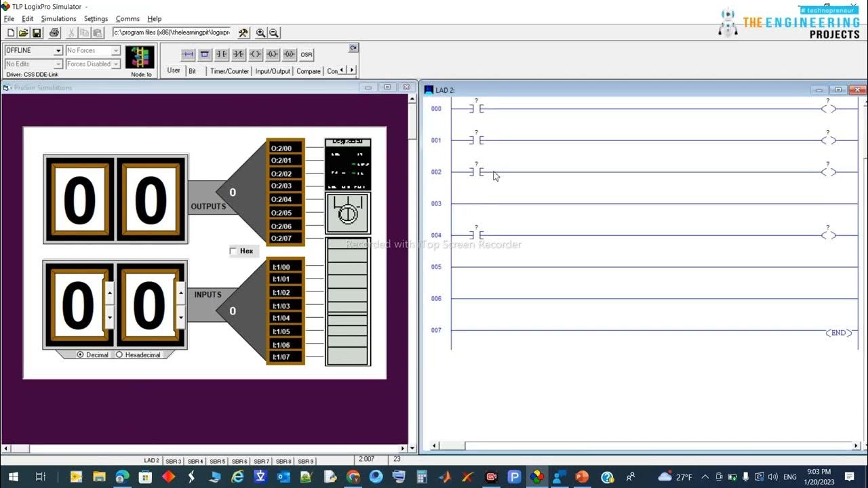Insert the OSR one-shot instruction
The height and width of the screenshot is (488, 868).
(307, 54)
